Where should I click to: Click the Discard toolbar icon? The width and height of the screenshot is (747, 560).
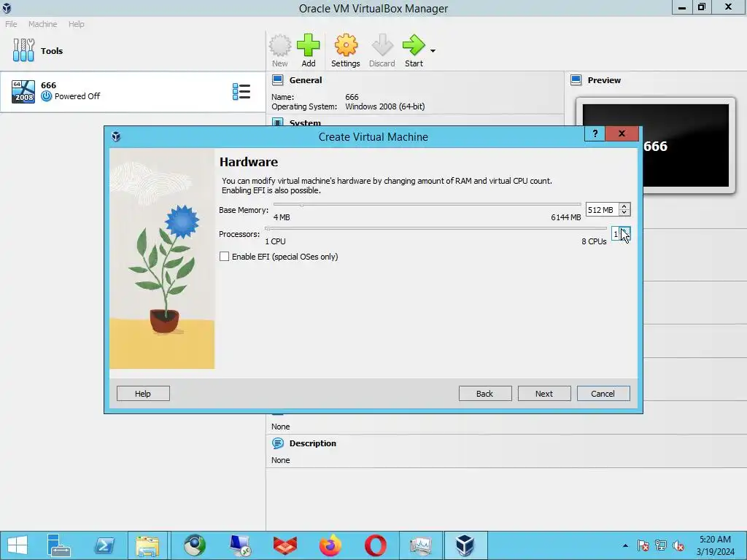click(x=382, y=50)
